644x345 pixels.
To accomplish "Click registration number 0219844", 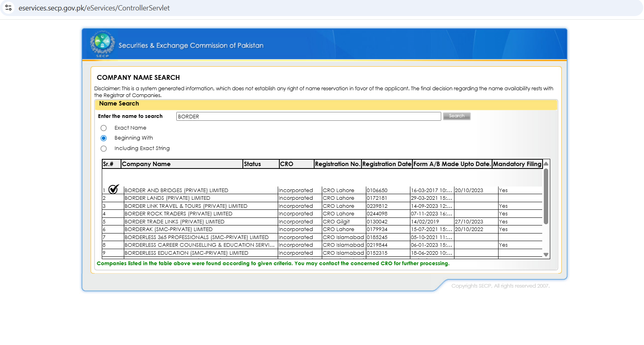I will click(377, 245).
